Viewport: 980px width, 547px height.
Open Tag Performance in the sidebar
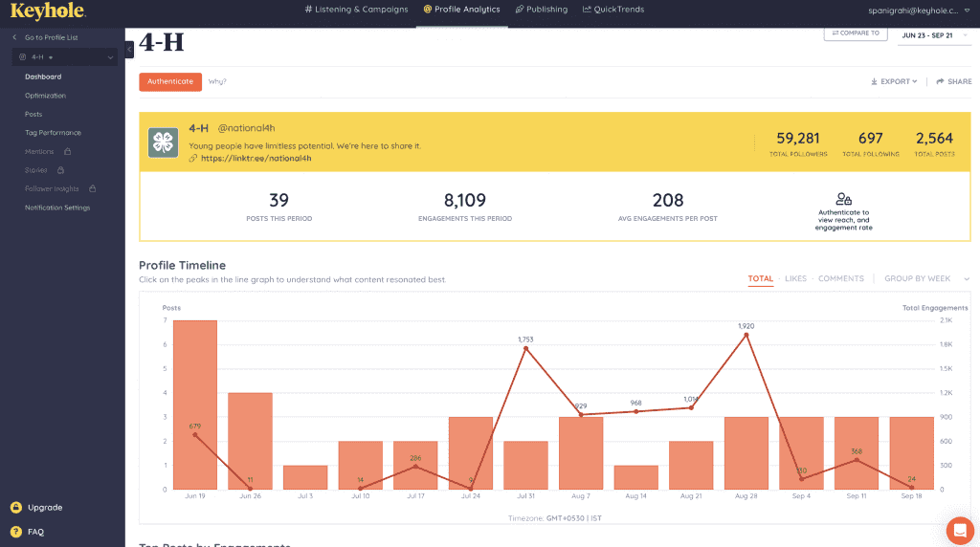pos(54,133)
